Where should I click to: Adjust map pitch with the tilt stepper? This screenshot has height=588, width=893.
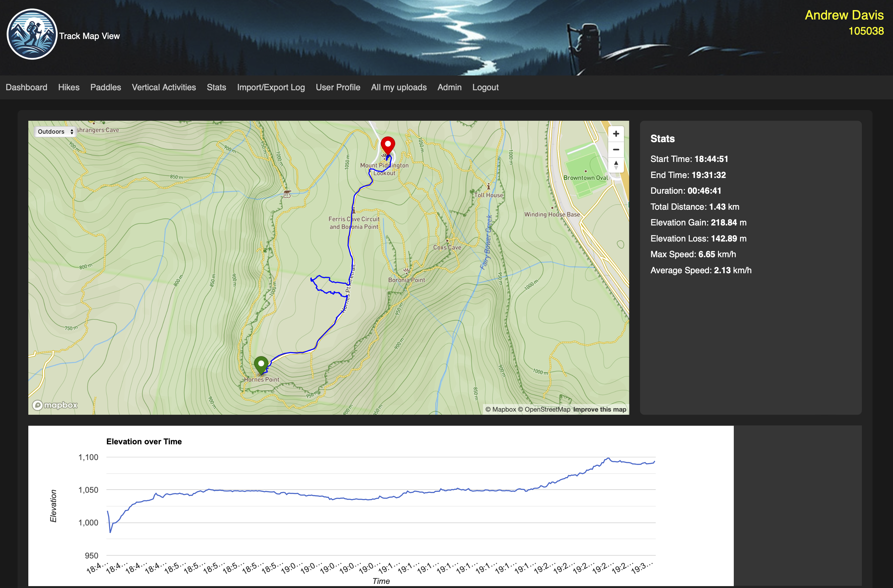(x=616, y=165)
